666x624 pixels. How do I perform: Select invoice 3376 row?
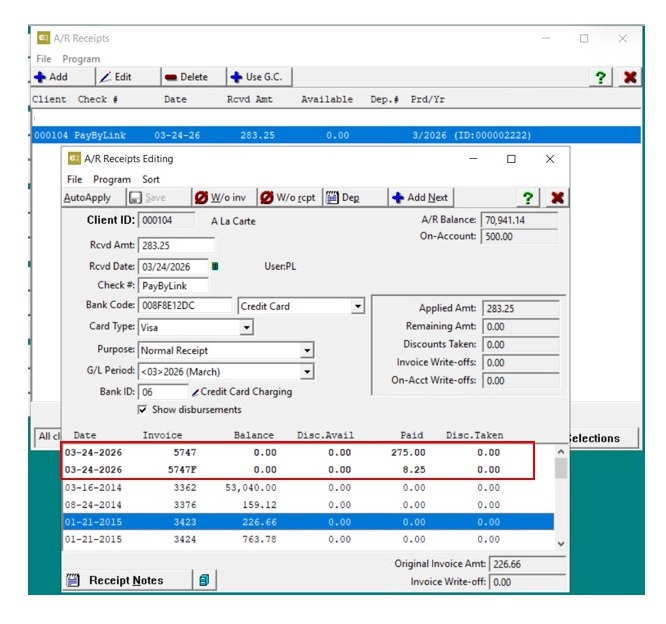coord(308,505)
